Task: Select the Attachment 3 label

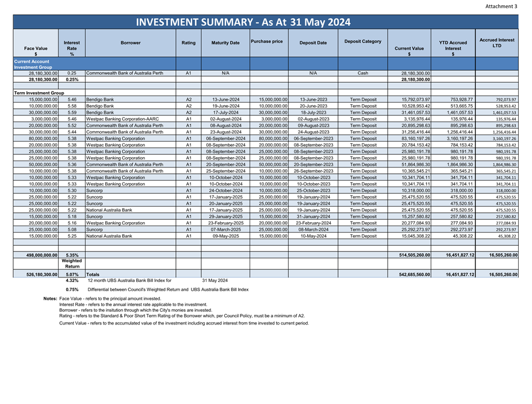Action: click(501, 6)
